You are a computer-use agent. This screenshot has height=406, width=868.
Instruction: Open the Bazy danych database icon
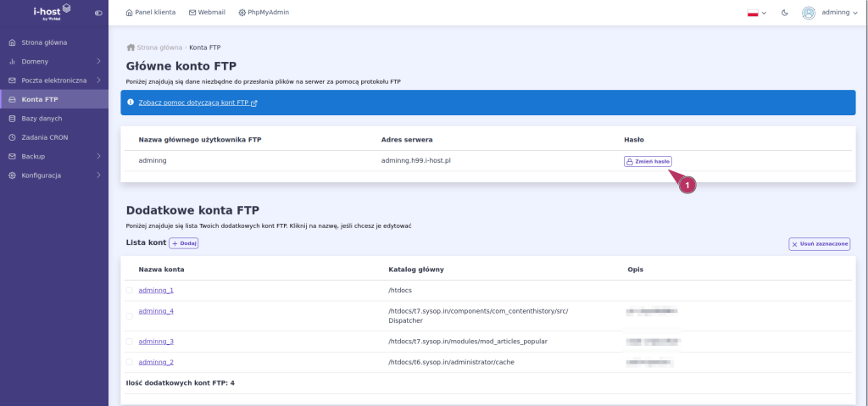12,119
